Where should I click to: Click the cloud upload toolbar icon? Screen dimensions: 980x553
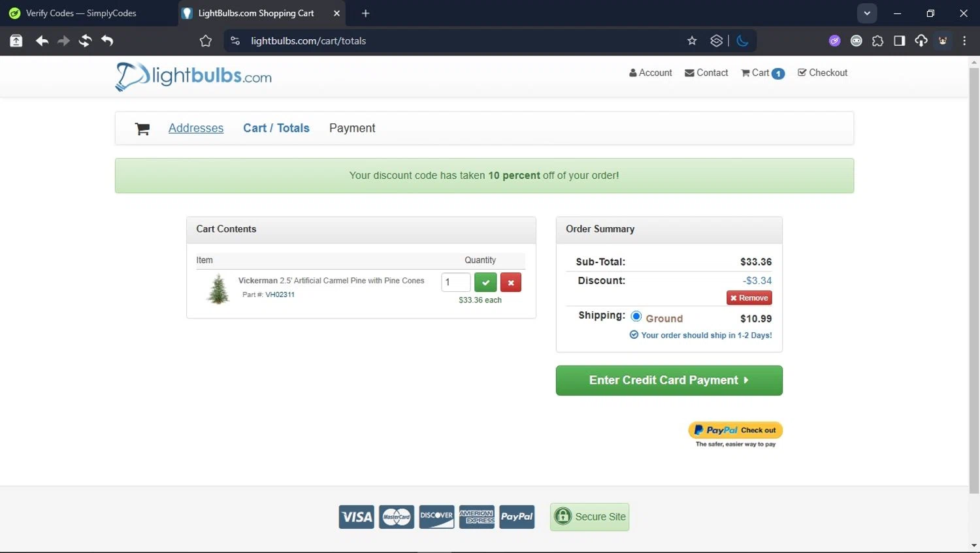click(921, 40)
